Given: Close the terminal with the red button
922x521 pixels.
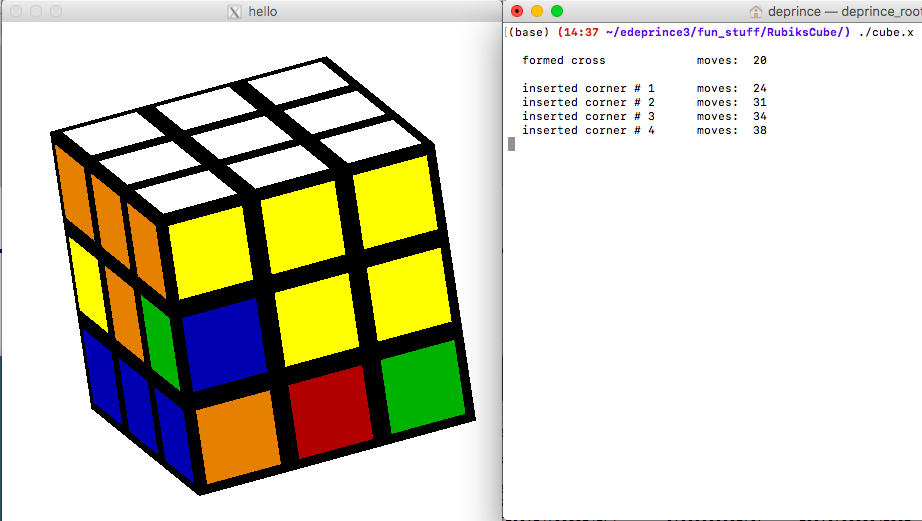Looking at the screenshot, I should pos(517,11).
